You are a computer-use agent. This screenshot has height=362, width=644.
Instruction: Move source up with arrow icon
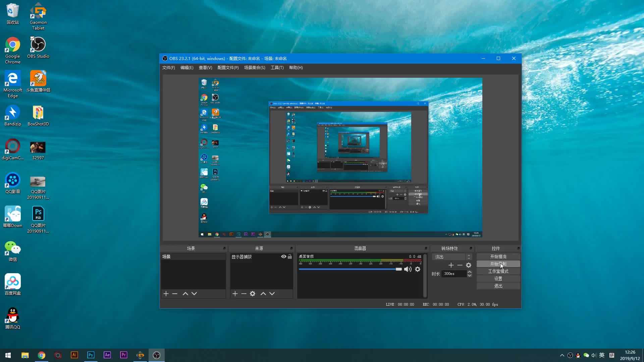pyautogui.click(x=263, y=294)
